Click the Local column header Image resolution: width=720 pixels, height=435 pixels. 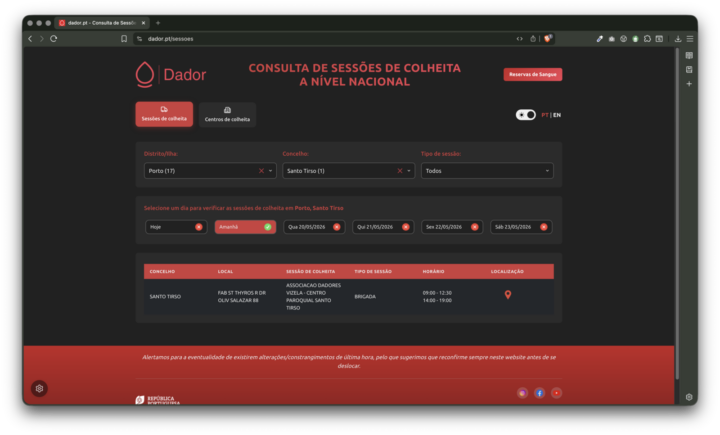[225, 271]
